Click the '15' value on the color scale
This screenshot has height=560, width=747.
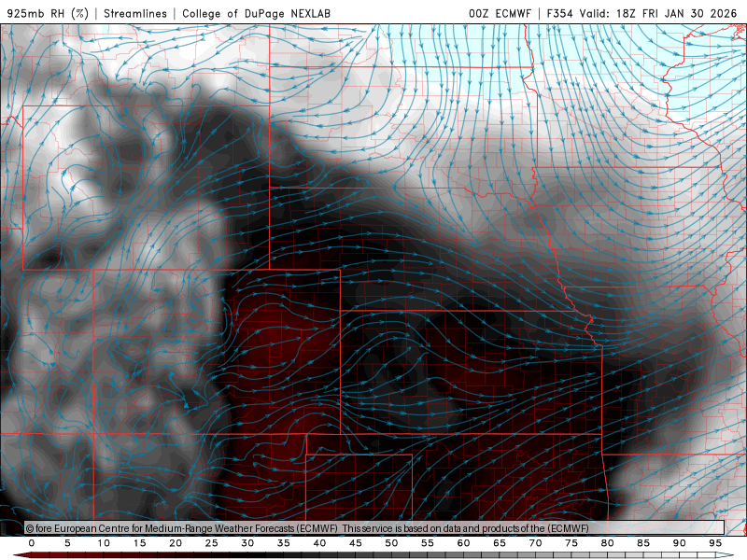139,543
